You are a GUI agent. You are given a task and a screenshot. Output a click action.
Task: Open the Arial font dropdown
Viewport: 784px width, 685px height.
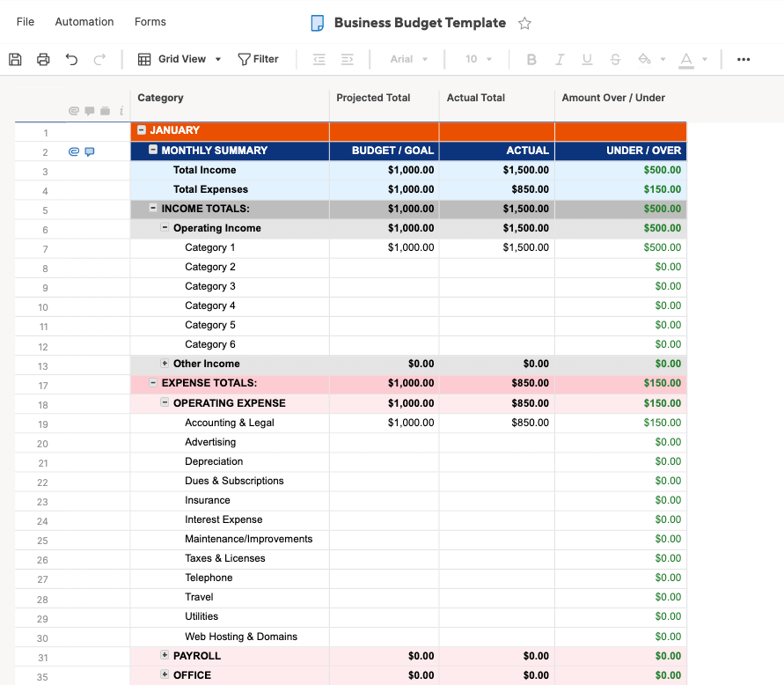409,59
